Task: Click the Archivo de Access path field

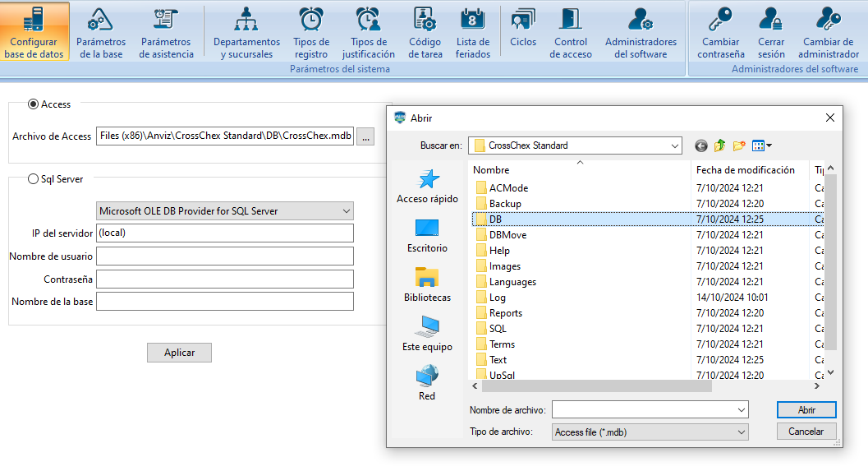Action: (x=225, y=136)
